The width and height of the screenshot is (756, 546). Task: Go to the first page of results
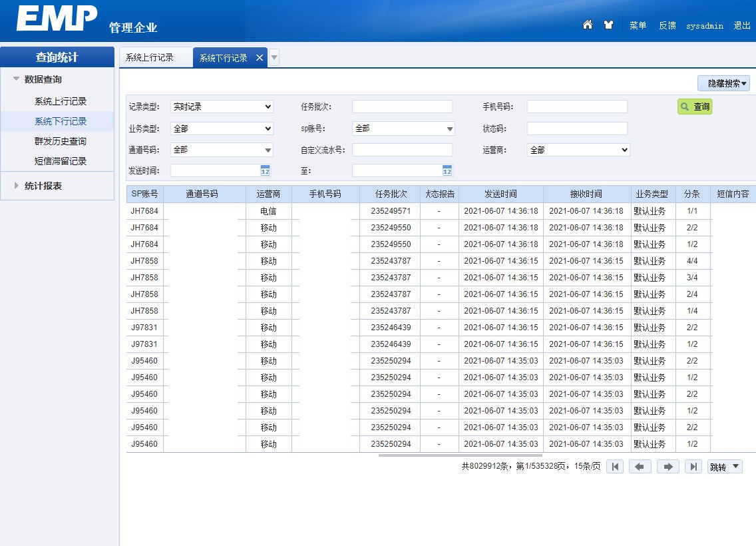point(615,466)
